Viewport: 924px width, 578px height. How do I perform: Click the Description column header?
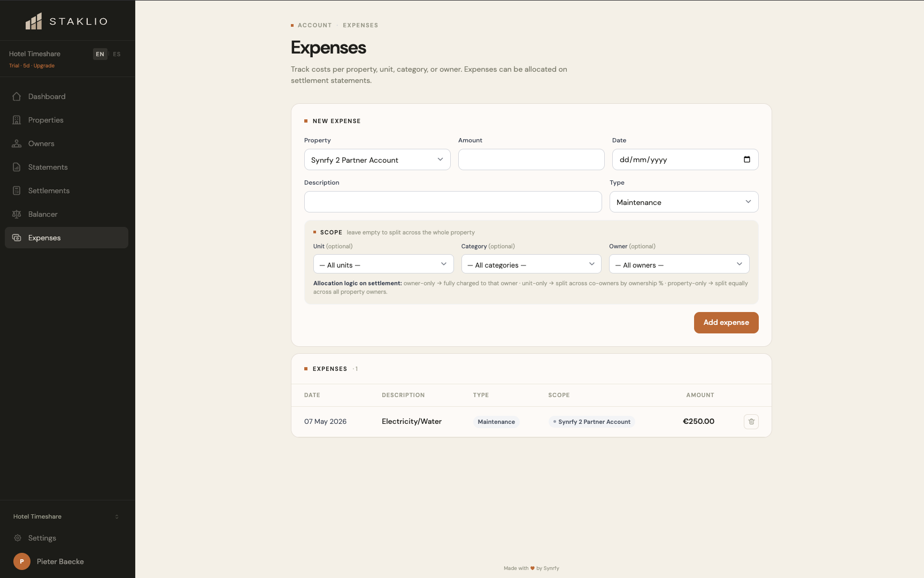click(403, 395)
